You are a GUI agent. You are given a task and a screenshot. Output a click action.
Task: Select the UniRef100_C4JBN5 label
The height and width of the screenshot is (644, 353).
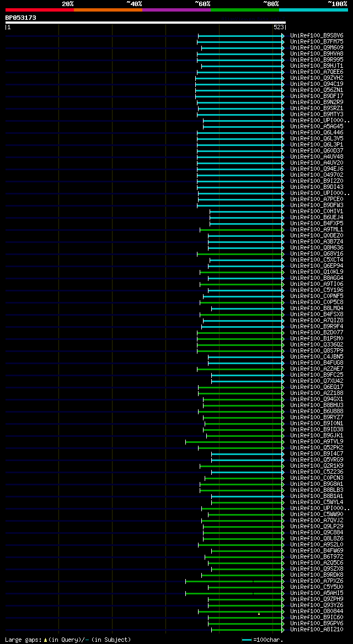tap(317, 356)
